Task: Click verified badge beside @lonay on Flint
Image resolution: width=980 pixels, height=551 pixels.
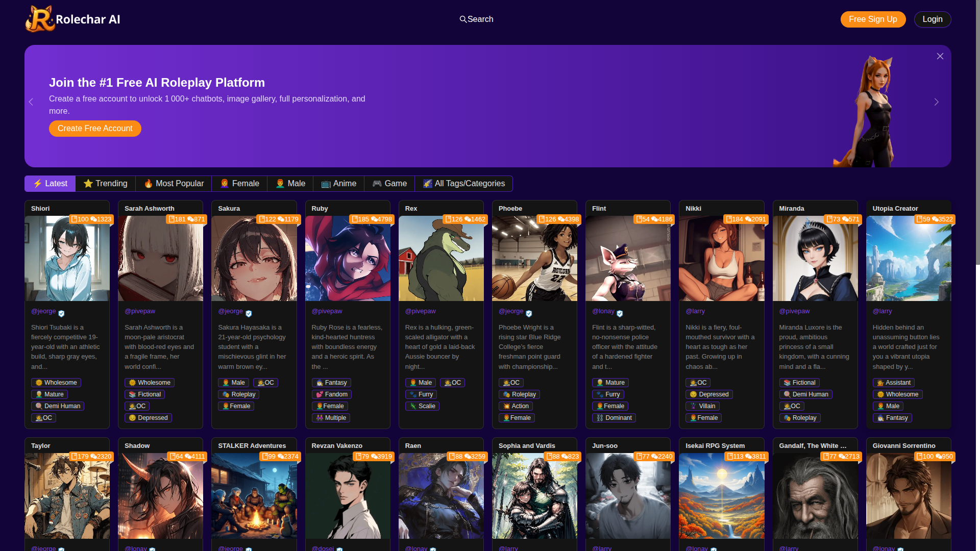Action: click(620, 313)
